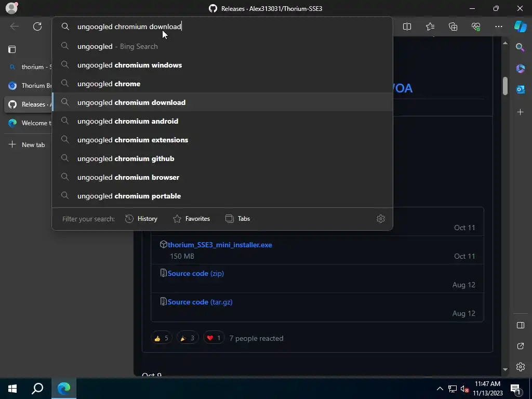Click the browser Back arrow
The image size is (532, 399).
[14, 26]
